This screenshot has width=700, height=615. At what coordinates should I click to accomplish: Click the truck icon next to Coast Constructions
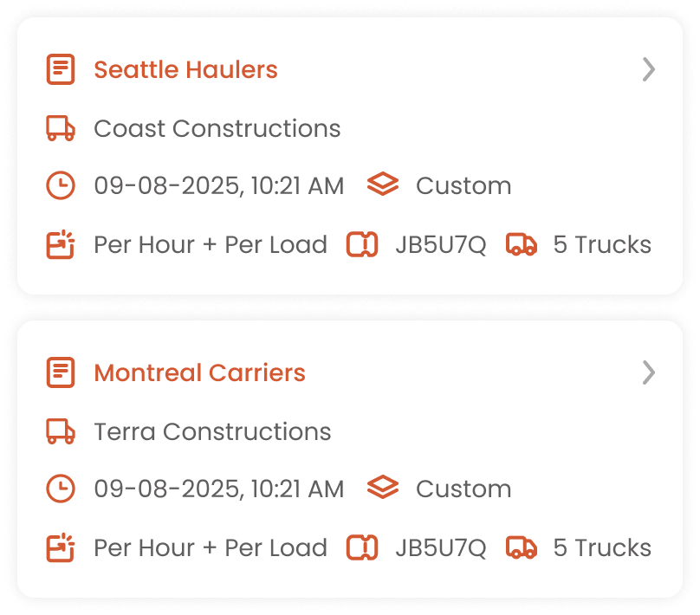[x=60, y=128]
